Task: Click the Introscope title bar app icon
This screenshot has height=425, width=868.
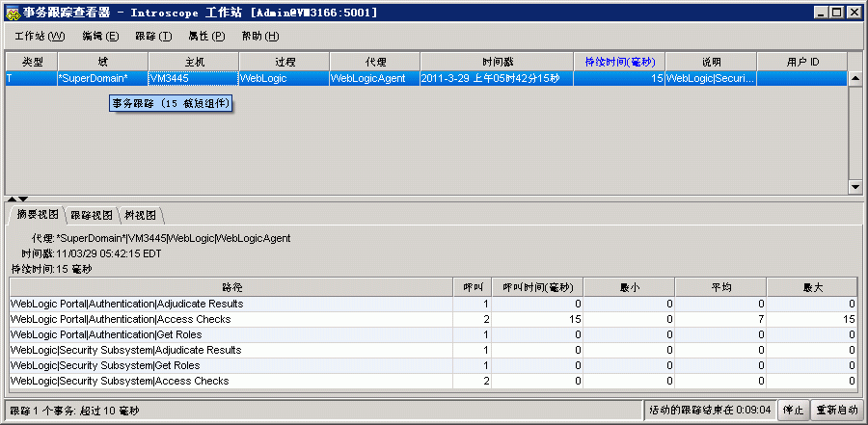Action: (13, 13)
